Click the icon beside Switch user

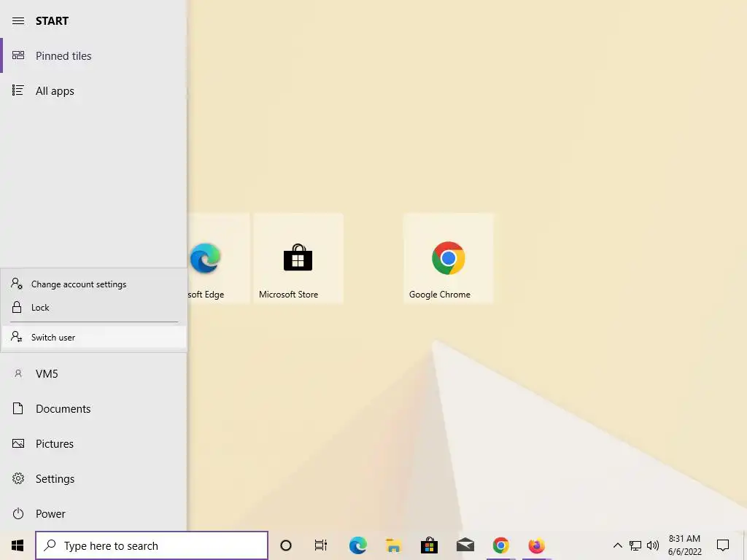click(x=17, y=337)
